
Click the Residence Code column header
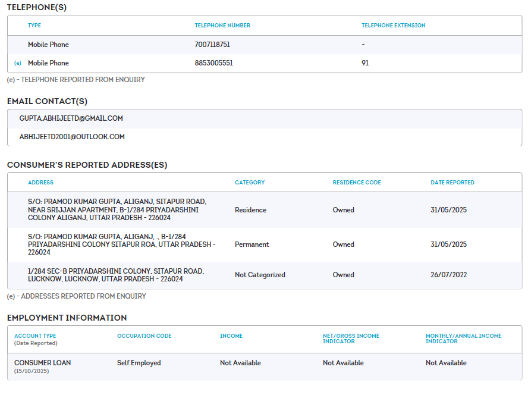356,183
